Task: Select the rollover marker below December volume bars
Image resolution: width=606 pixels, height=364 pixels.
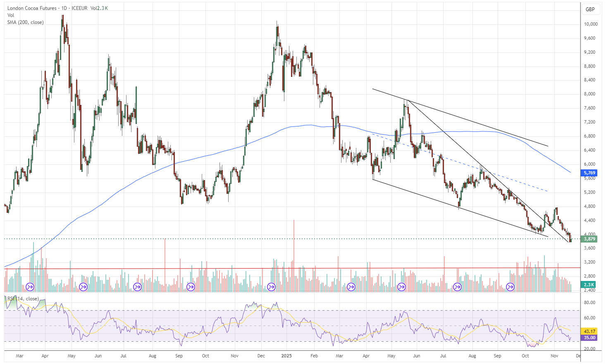Action: point(271,286)
